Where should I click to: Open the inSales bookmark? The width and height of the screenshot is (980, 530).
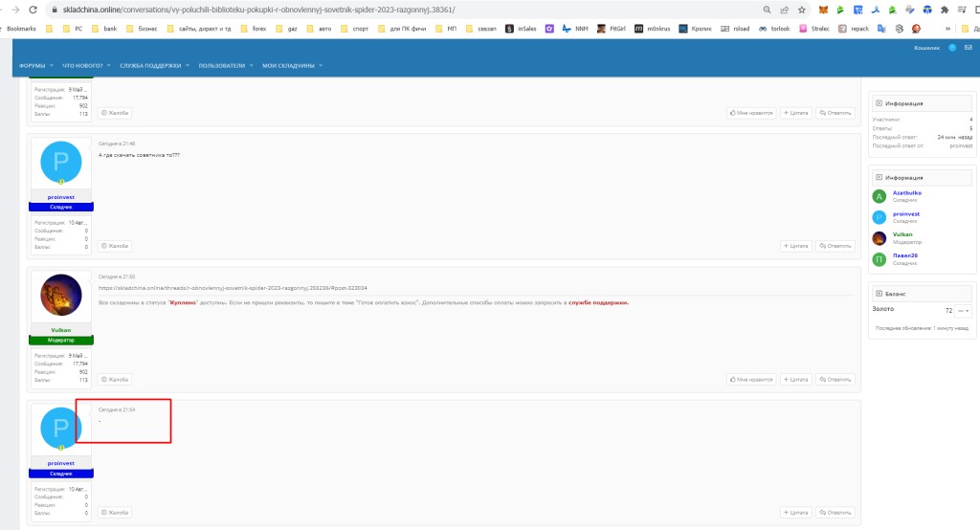tap(521, 29)
